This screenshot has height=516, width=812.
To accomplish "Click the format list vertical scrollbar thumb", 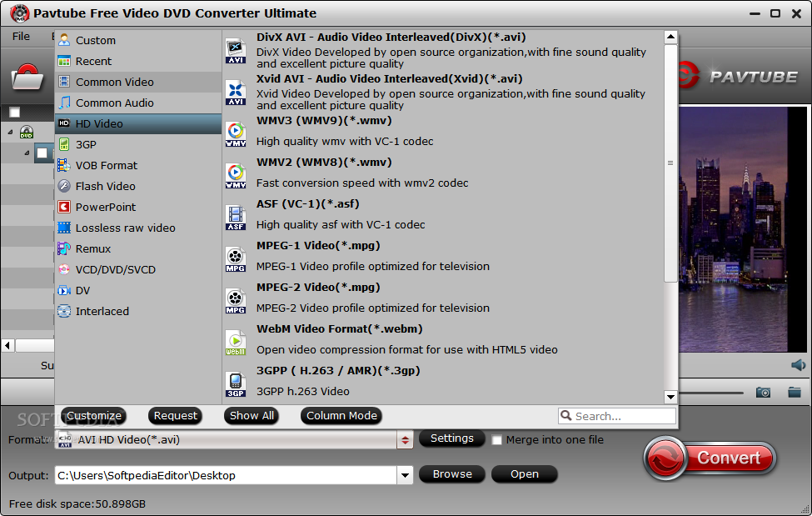I will [x=670, y=163].
